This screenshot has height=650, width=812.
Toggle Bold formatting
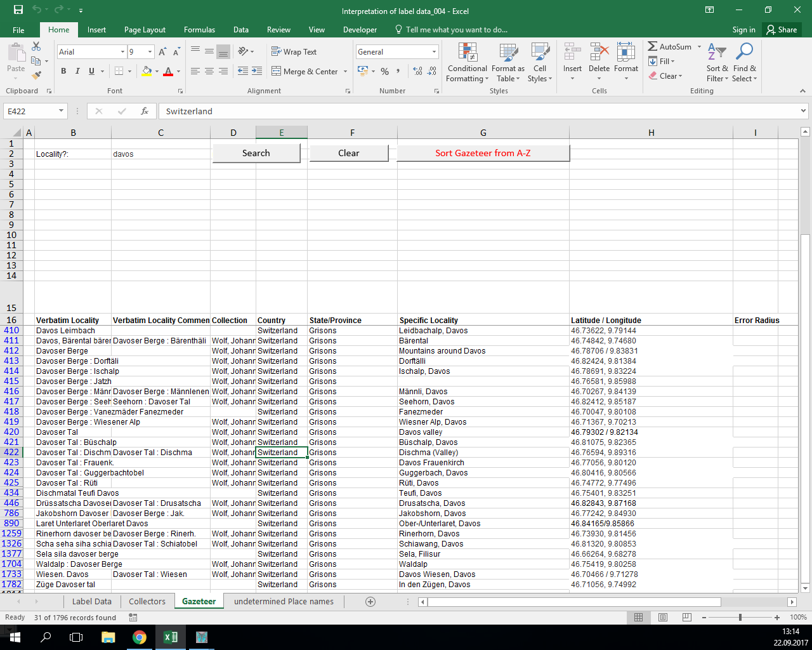coord(63,71)
